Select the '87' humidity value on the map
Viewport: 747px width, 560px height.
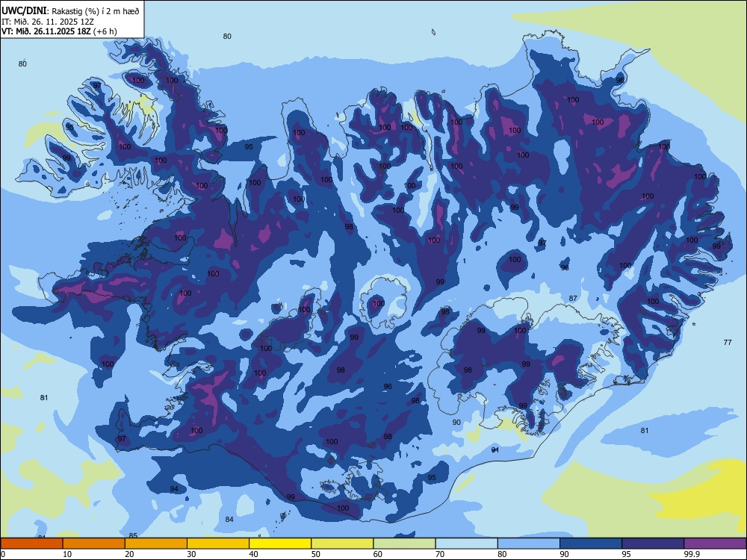(x=573, y=299)
